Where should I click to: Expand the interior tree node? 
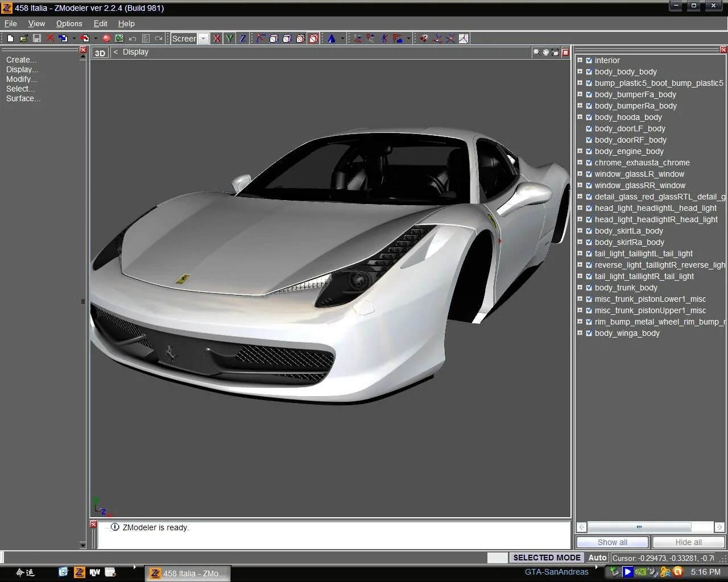580,60
